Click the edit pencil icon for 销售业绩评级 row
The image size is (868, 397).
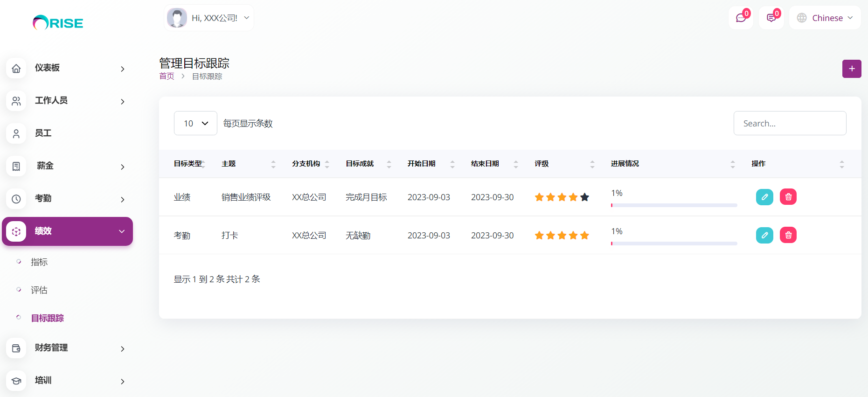point(764,197)
